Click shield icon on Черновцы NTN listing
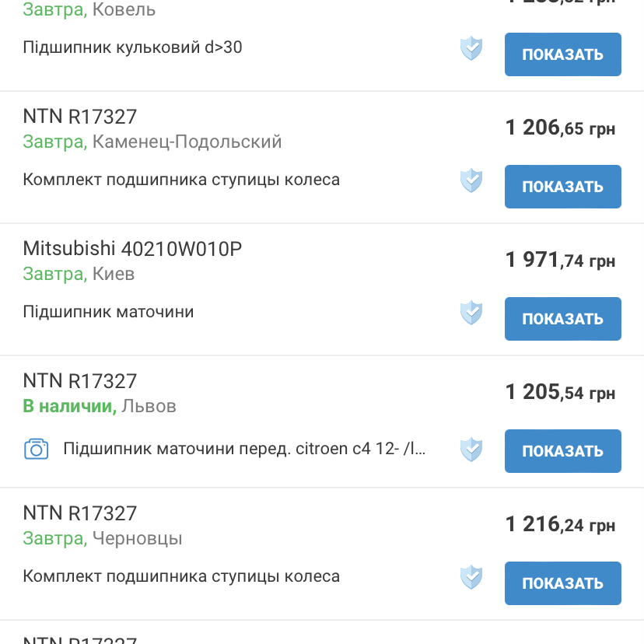Viewport: 644px width, 644px height. (471, 577)
